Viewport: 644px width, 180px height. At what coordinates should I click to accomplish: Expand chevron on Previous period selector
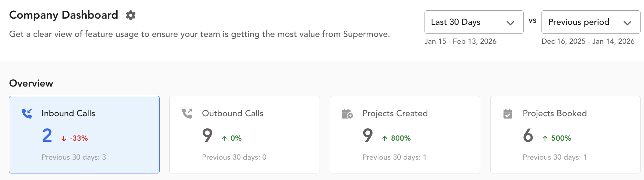click(x=627, y=23)
